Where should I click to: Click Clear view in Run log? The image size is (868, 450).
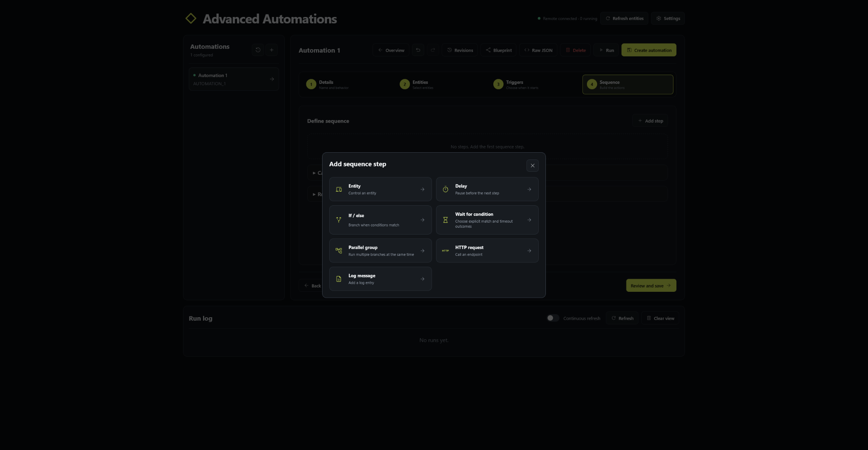click(x=660, y=318)
